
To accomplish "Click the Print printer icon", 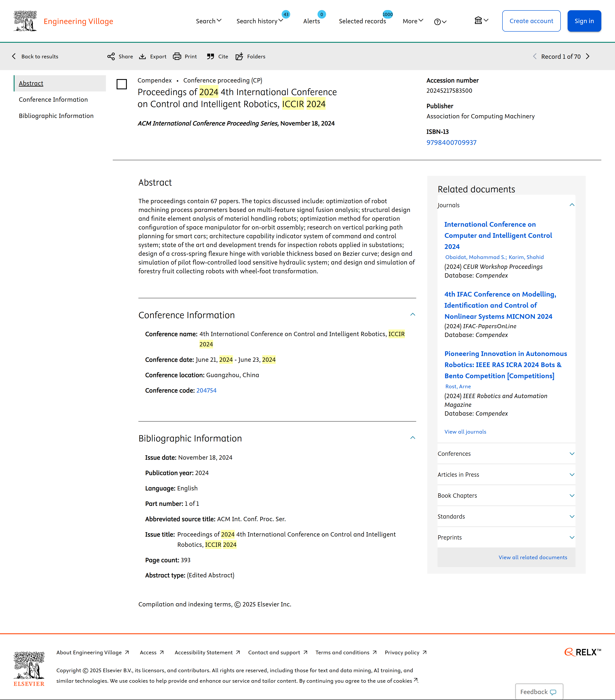I will (177, 56).
